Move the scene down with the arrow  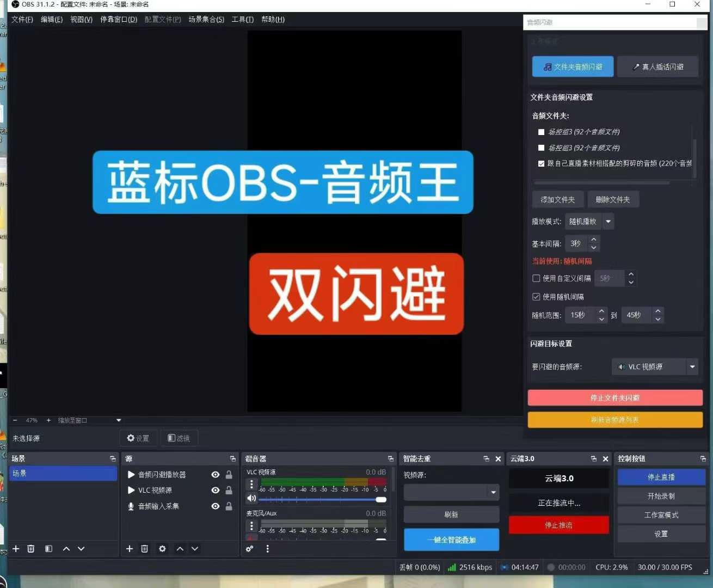click(x=81, y=549)
